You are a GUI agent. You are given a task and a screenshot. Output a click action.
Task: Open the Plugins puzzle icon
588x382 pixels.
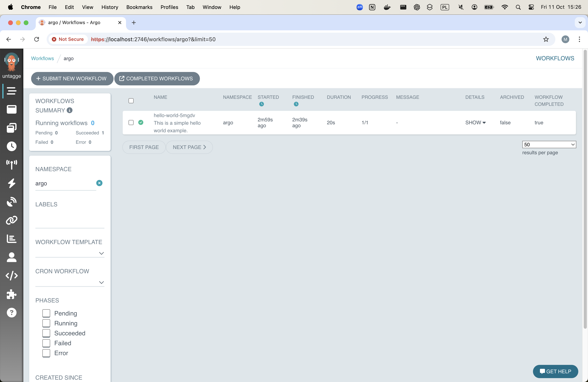pos(11,294)
